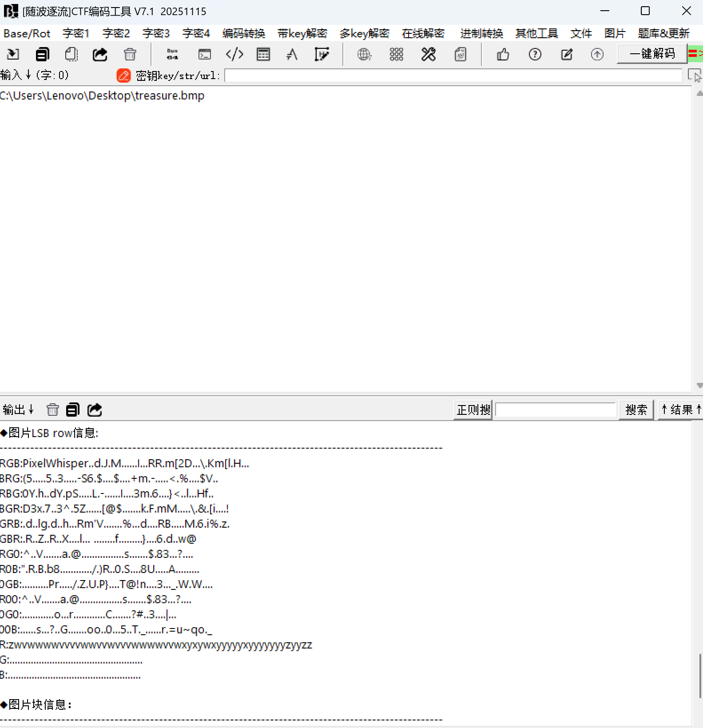The width and height of the screenshot is (703, 728).
Task: Copy output using output panel copy icon
Action: coord(73,410)
